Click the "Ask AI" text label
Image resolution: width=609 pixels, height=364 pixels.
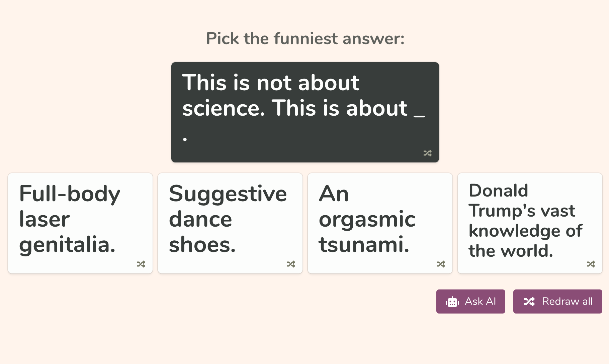[x=480, y=301]
